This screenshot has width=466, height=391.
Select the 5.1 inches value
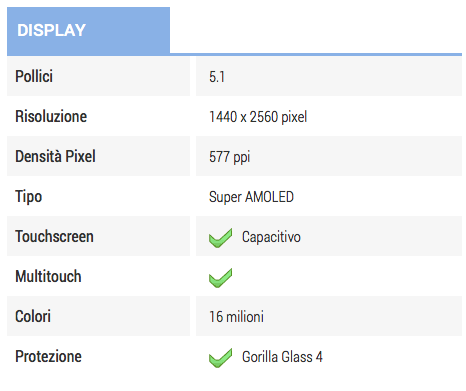[x=217, y=77]
